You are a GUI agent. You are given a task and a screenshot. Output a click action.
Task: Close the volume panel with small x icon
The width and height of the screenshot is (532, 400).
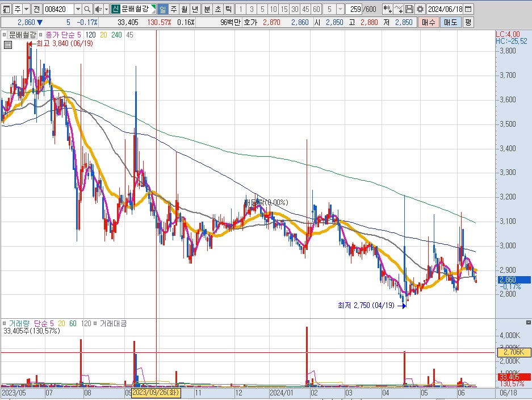click(x=528, y=322)
